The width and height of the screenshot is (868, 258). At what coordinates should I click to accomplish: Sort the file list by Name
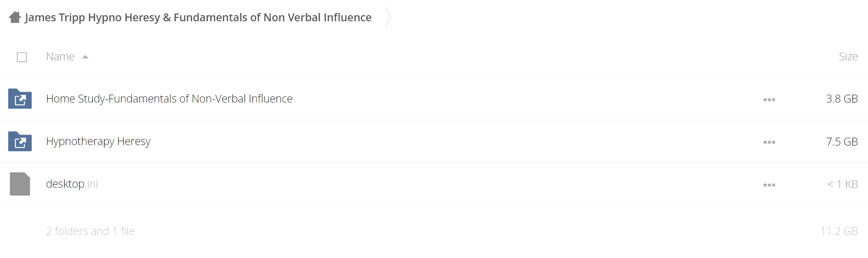[x=60, y=56]
